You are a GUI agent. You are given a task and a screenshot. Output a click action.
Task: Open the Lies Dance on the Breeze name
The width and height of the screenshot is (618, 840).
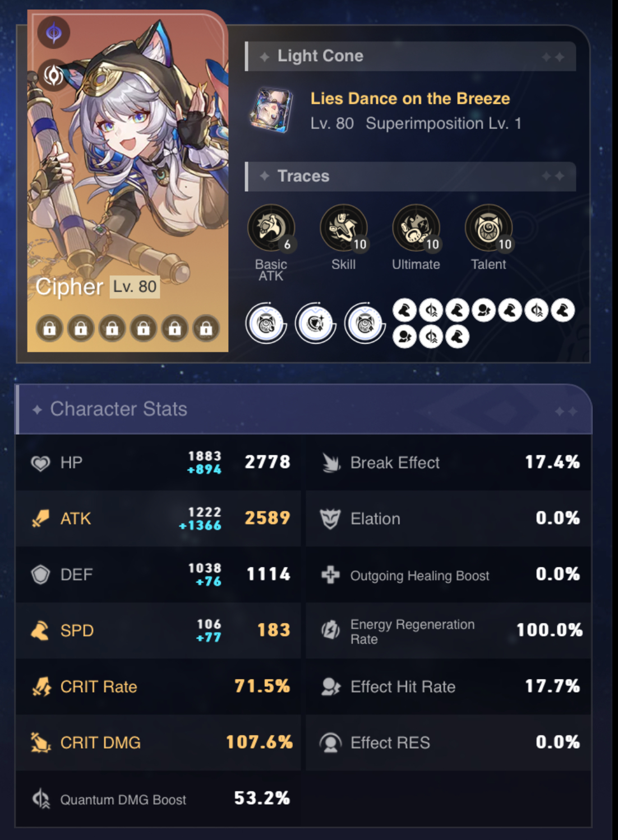411,98
